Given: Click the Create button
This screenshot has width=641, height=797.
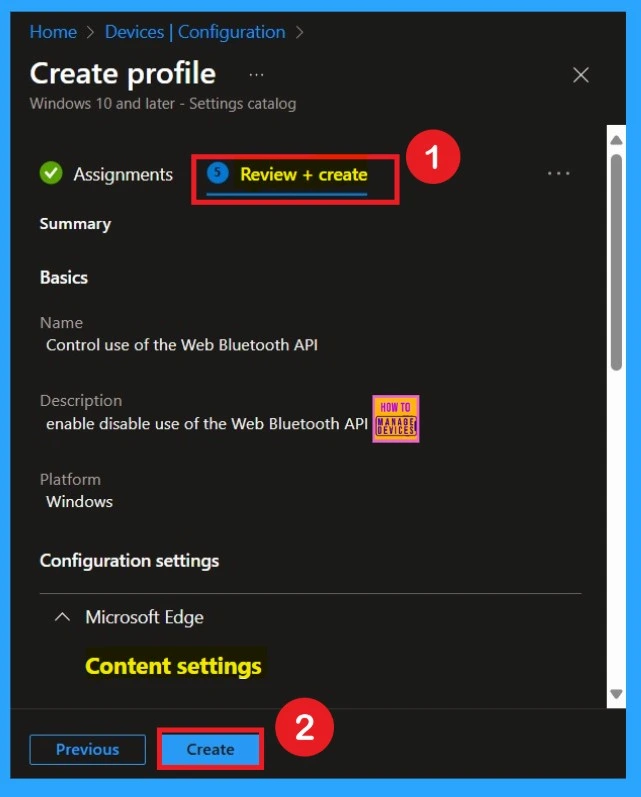Looking at the screenshot, I should [x=210, y=749].
